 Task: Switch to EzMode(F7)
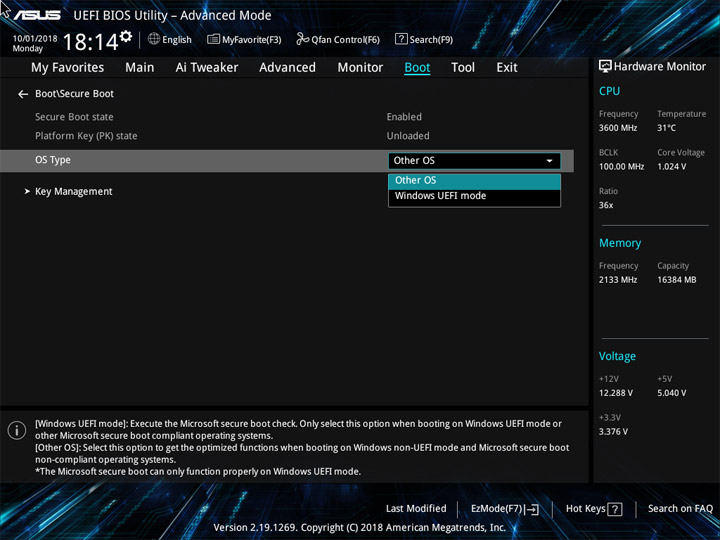point(505,509)
